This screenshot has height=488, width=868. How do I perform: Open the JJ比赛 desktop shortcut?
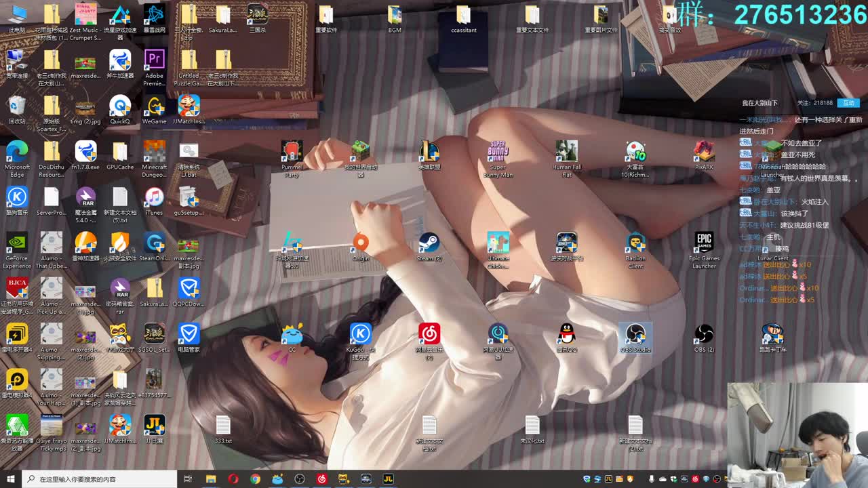(154, 430)
